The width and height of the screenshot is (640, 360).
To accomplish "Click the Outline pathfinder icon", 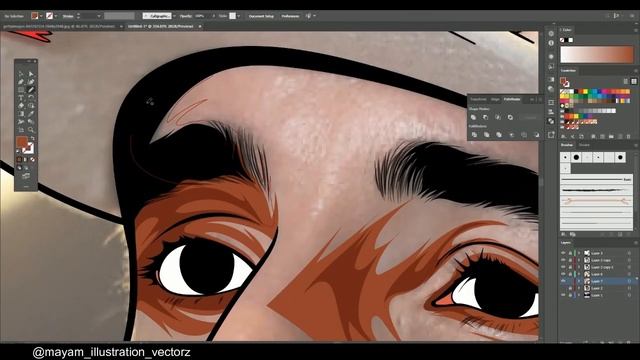I will coord(524,134).
